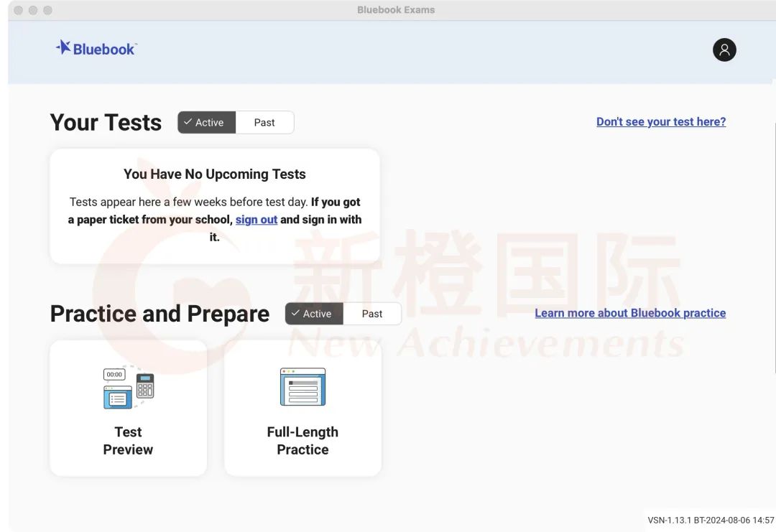The image size is (776, 532).
Task: Close the Bluebook Exams window
Action: tap(18, 10)
